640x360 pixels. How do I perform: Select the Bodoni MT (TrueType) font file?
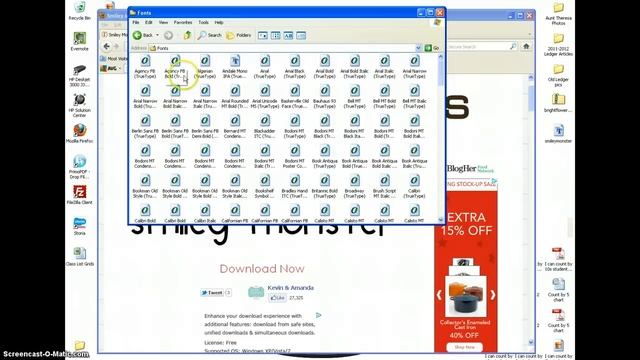[x=295, y=127]
